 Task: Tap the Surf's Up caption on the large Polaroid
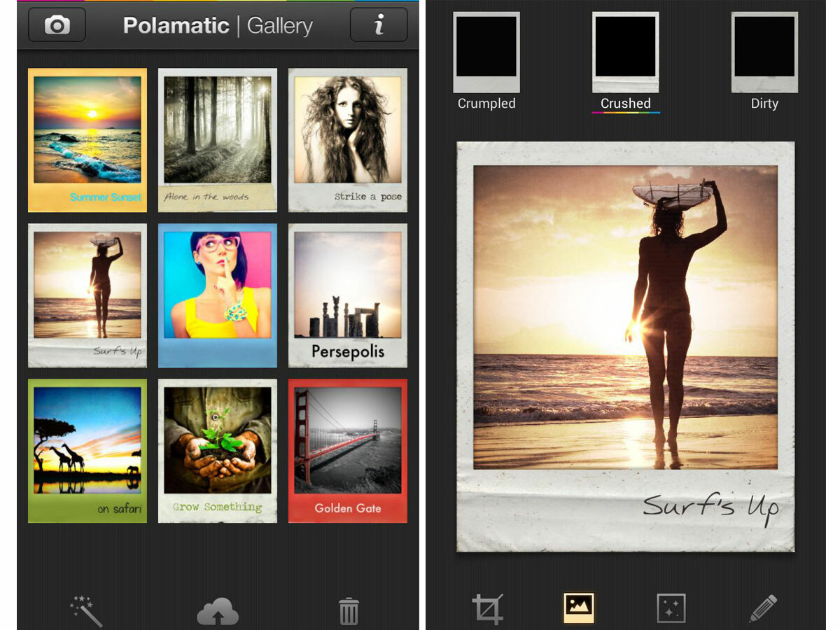coord(710,507)
